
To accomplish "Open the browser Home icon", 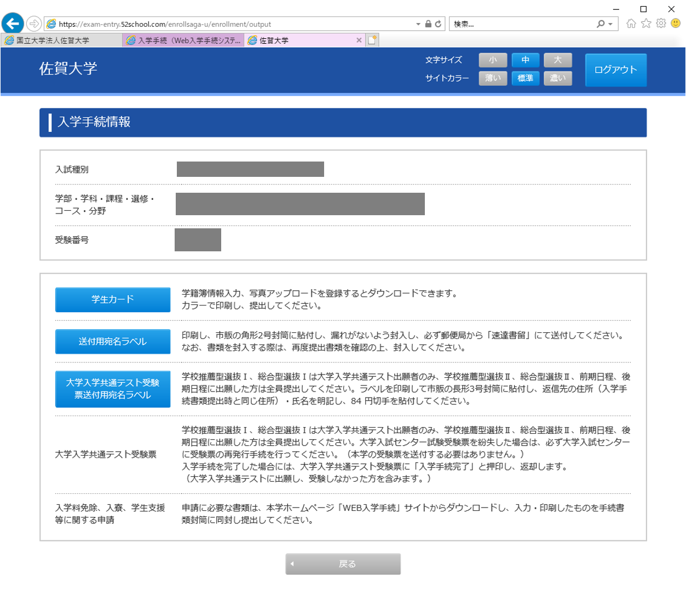I will [x=631, y=24].
